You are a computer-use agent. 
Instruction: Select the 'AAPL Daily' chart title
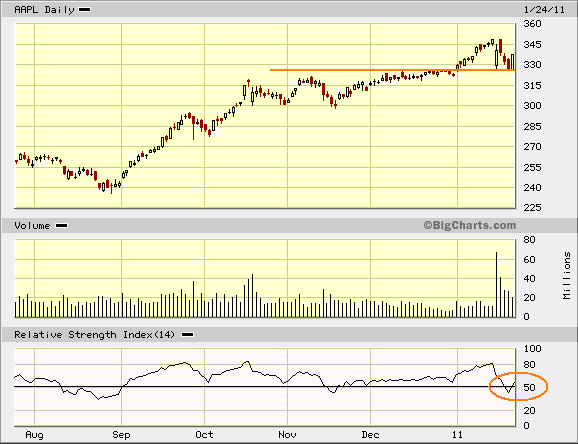(44, 10)
